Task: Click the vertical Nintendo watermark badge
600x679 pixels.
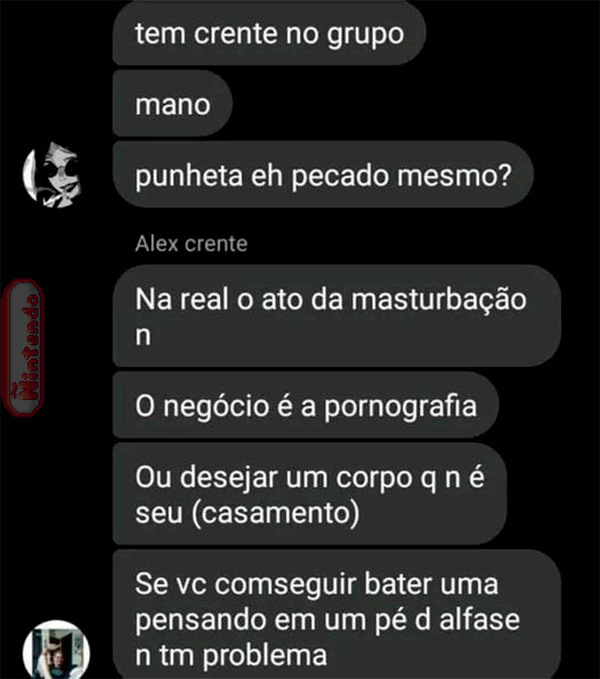Action: click(x=23, y=347)
